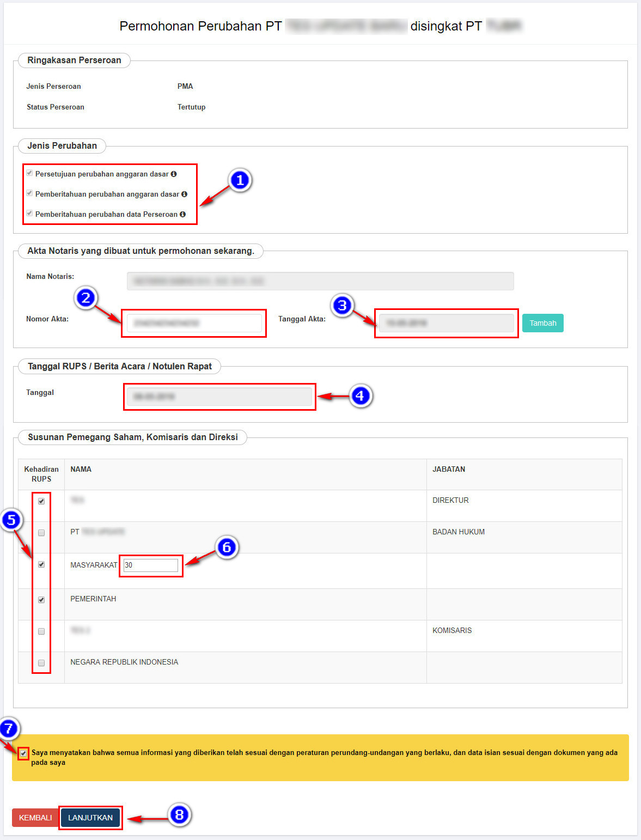The height and width of the screenshot is (840, 641).
Task: Click the Tambah button
Action: (x=542, y=323)
